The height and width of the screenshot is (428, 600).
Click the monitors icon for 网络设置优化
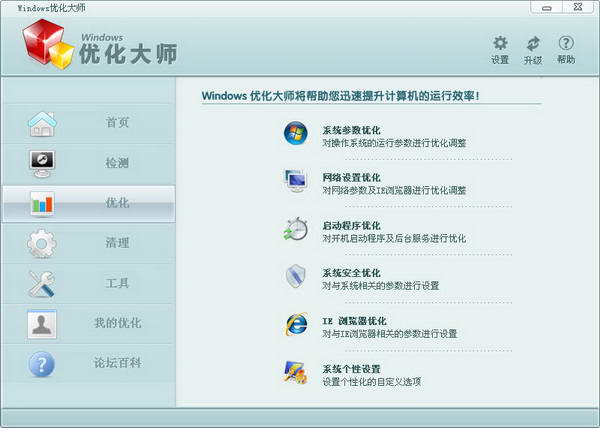click(295, 181)
